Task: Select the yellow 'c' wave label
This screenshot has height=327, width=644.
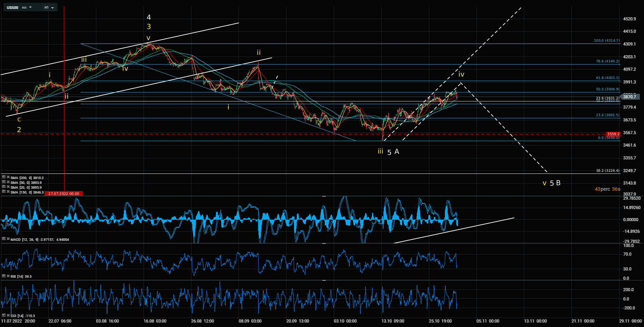Action: (x=19, y=119)
